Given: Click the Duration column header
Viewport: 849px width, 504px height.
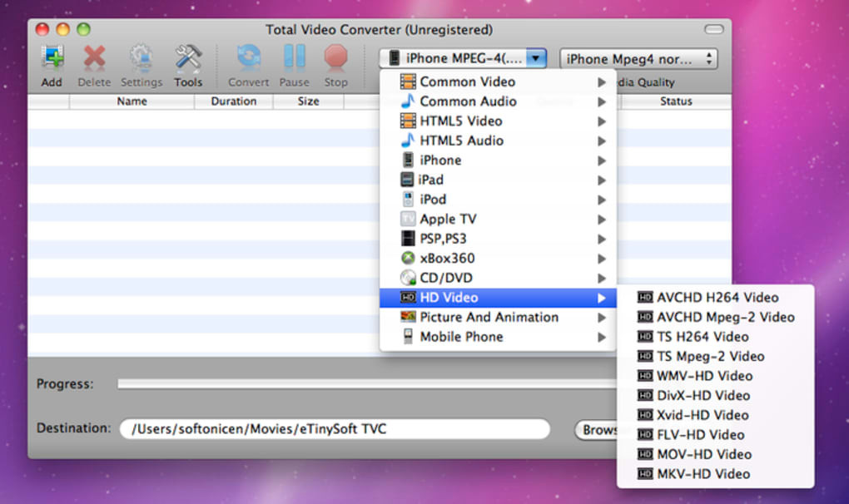Looking at the screenshot, I should pyautogui.click(x=234, y=101).
